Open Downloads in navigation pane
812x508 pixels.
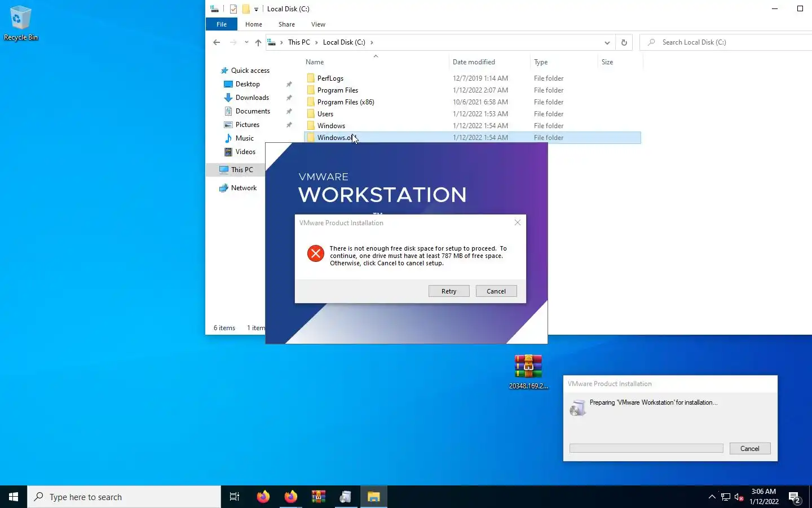252,98
